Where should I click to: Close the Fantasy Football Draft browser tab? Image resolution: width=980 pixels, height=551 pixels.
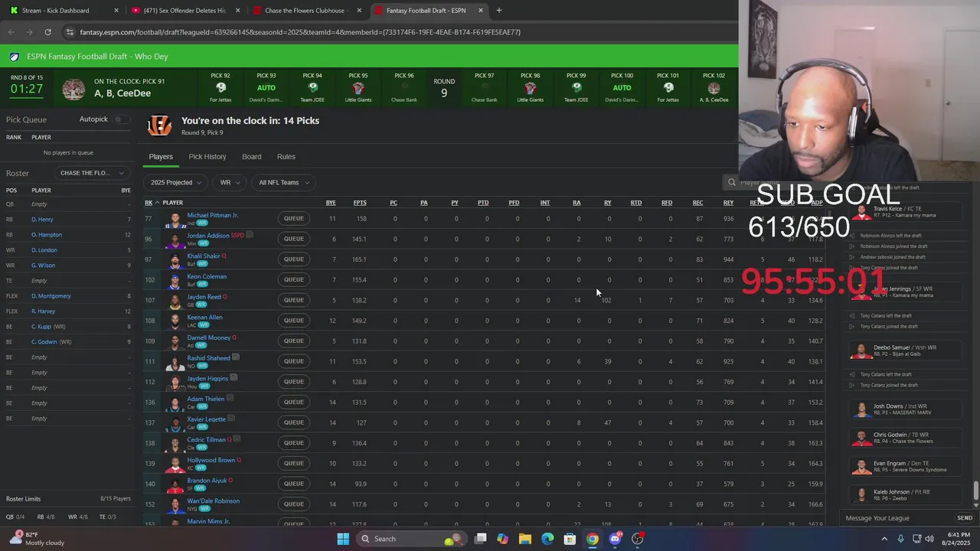tap(481, 11)
